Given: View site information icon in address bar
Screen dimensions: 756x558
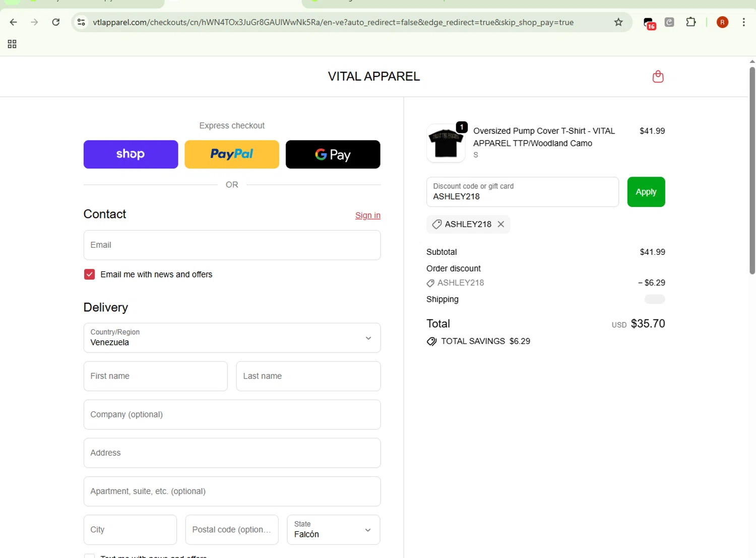Looking at the screenshot, I should click(81, 22).
